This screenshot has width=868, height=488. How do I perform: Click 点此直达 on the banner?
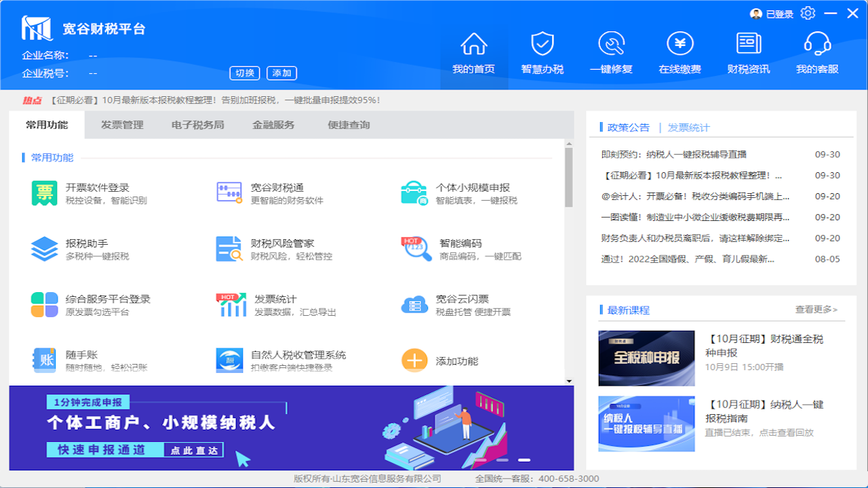(x=193, y=450)
